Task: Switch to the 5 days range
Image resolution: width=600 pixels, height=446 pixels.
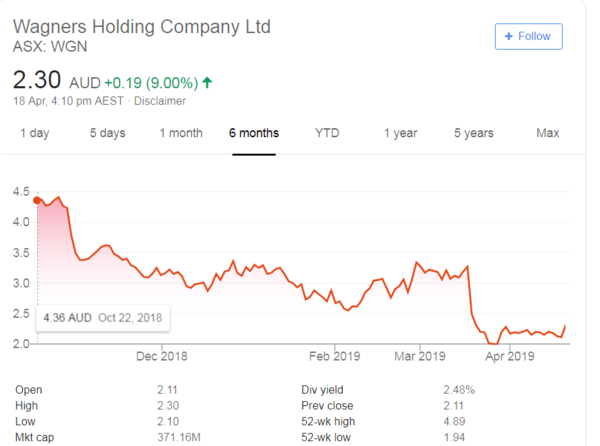Action: (107, 133)
